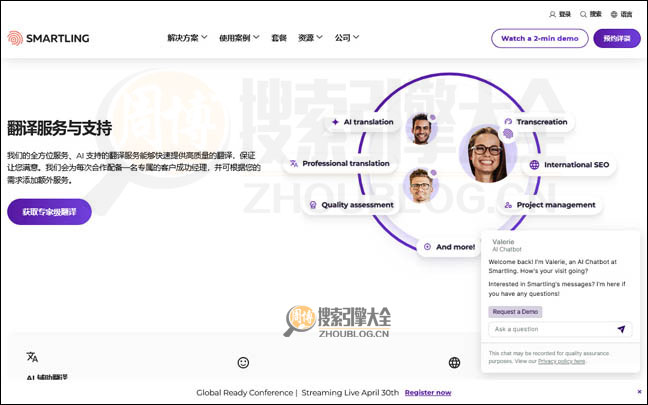Click the Valerie AI Chatbot name

click(507, 245)
